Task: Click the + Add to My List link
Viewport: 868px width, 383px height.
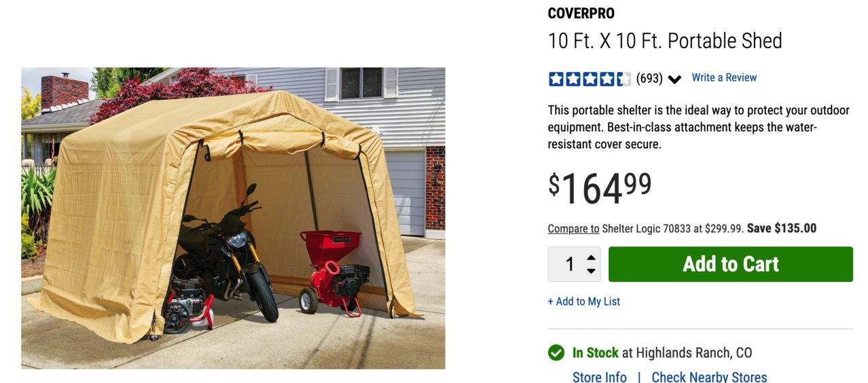Action: tap(584, 302)
